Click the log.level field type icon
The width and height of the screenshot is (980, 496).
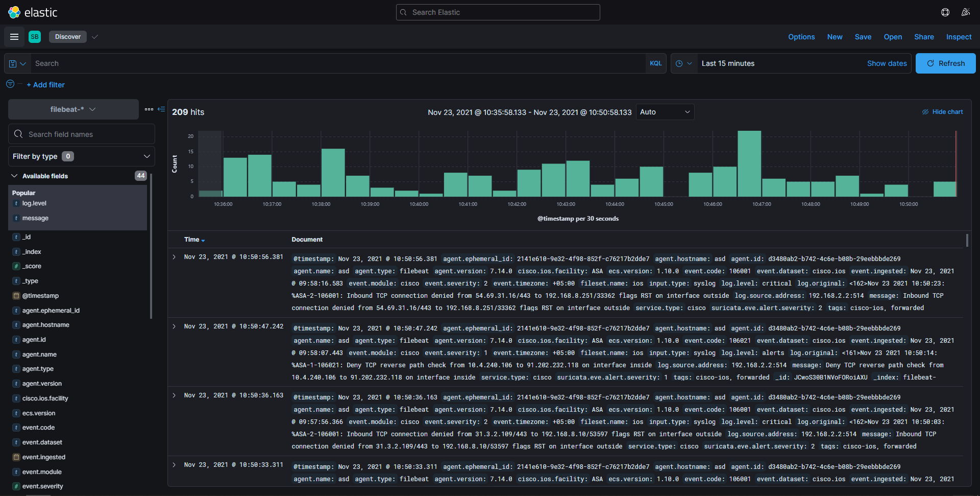(16, 203)
